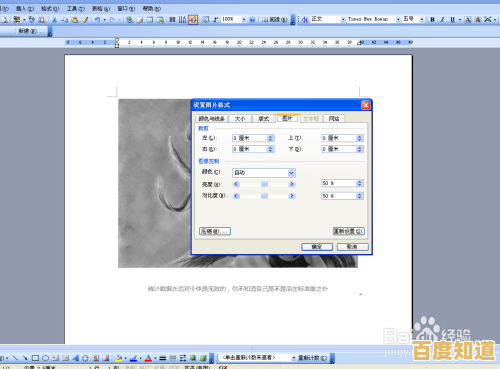Open the 工具 menu
500x369 pixels.
(x=75, y=8)
